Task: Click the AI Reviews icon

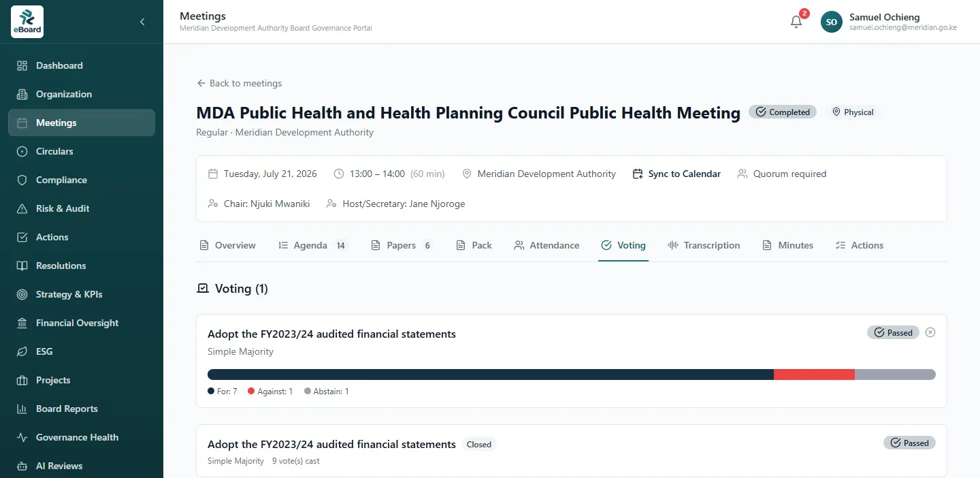Action: click(x=22, y=466)
